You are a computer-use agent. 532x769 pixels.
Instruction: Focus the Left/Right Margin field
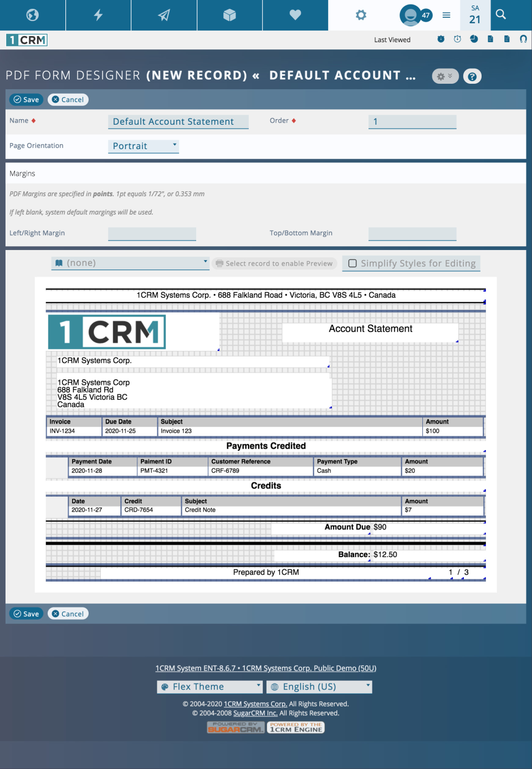[152, 234]
